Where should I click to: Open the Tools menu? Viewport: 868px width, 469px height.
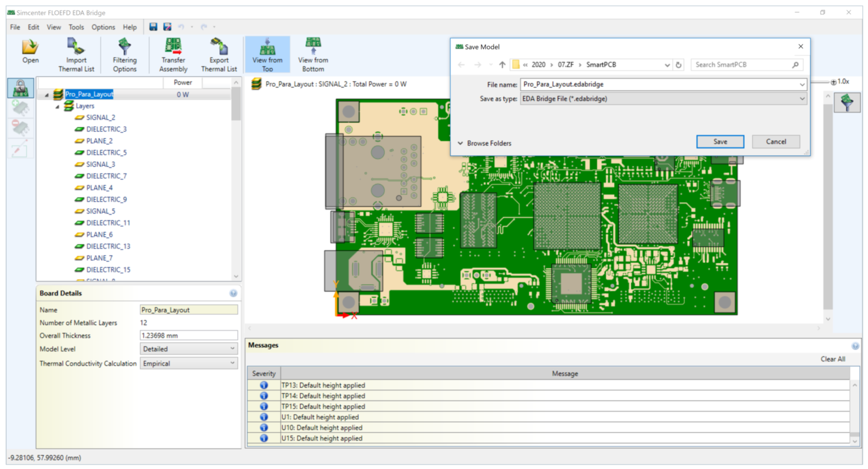[76, 27]
